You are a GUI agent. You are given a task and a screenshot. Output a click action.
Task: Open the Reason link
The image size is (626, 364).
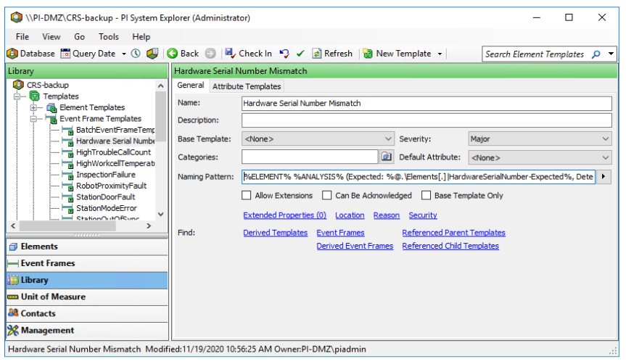point(387,215)
